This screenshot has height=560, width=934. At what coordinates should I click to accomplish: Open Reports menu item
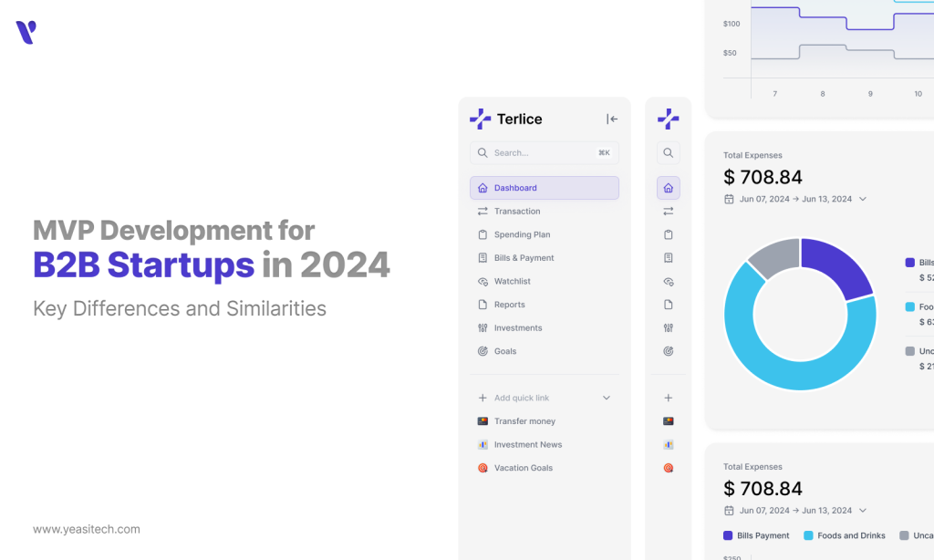544,305
